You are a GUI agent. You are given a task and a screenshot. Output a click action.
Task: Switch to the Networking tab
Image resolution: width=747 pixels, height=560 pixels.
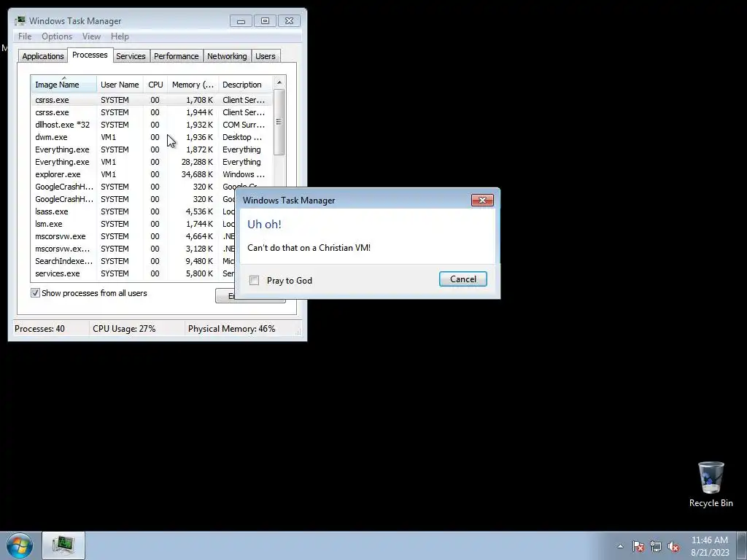point(227,56)
